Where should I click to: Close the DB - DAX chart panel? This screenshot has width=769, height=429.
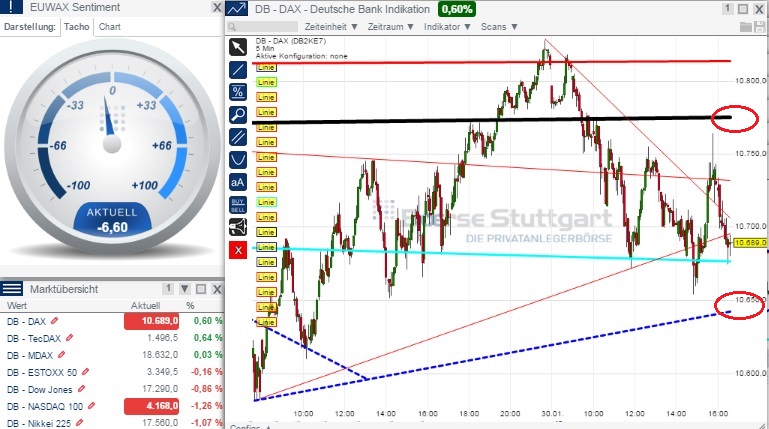coord(759,9)
